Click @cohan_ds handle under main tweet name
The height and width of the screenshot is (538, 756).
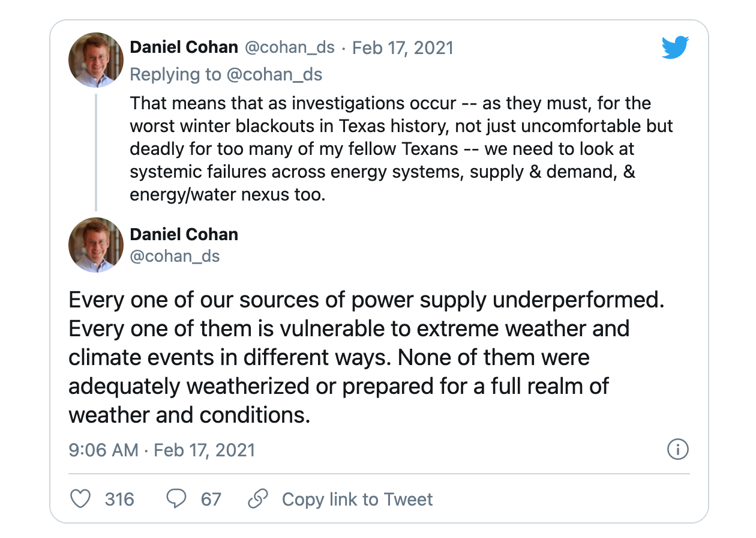click(x=175, y=256)
